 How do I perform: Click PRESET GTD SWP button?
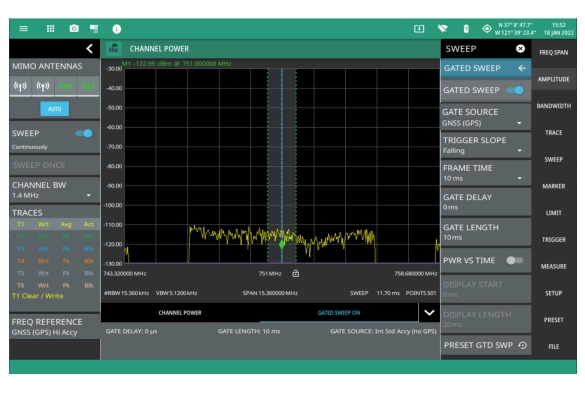point(485,345)
